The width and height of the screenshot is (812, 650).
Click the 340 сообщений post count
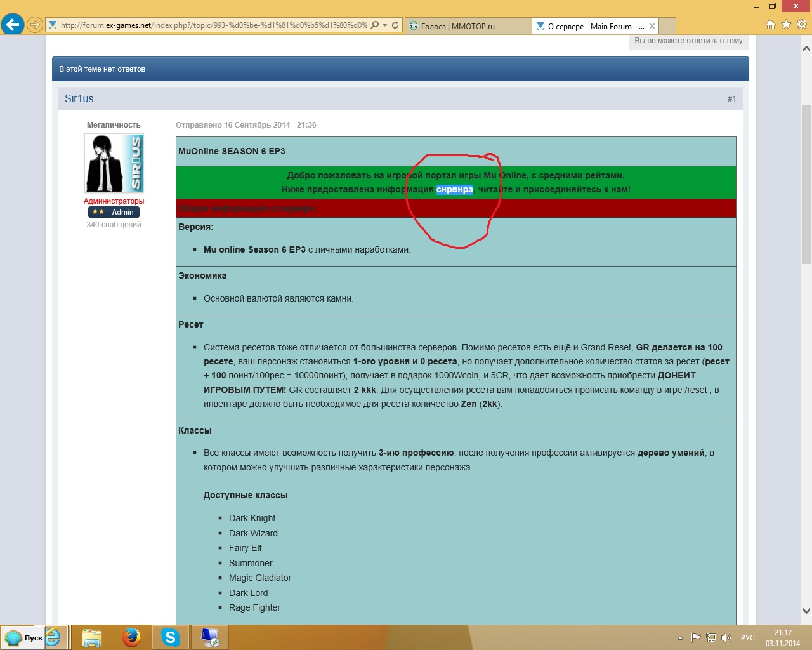tap(114, 225)
